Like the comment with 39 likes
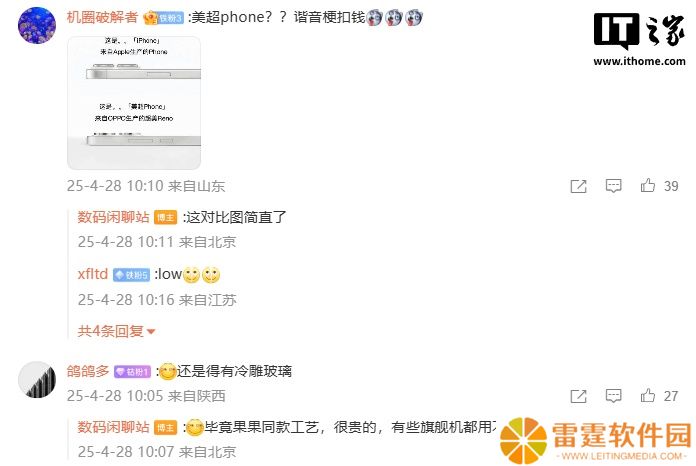This screenshot has height=466, width=696. (x=648, y=186)
